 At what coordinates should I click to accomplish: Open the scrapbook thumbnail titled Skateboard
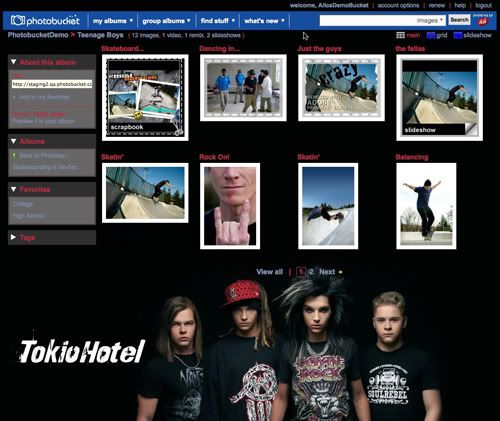click(145, 98)
